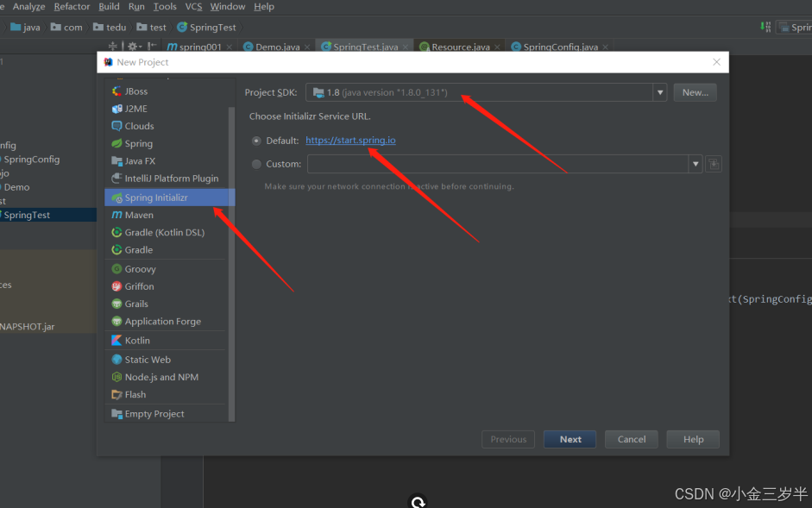Click the icon beside Custom URL dropdown
This screenshot has width=812, height=508.
tap(714, 164)
